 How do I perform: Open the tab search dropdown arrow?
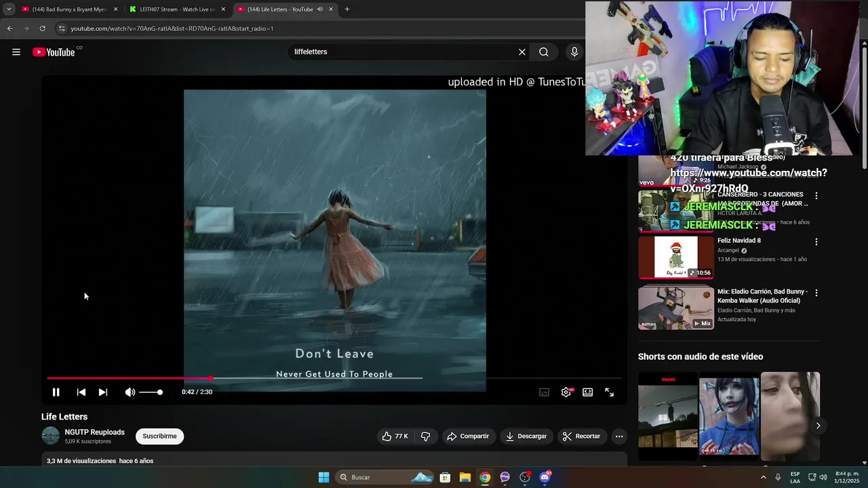point(9,9)
